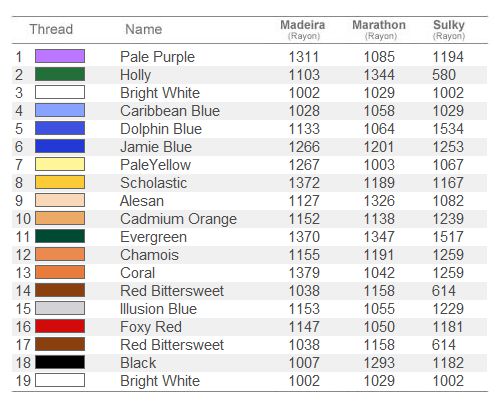Click the Evergreen thread color swatch
500x402 pixels.
click(60, 236)
